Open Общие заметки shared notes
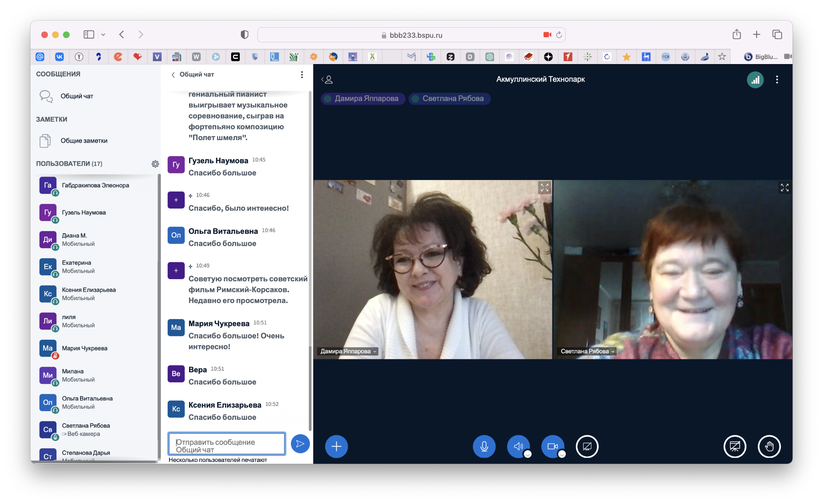The width and height of the screenshot is (823, 504). [x=84, y=141]
